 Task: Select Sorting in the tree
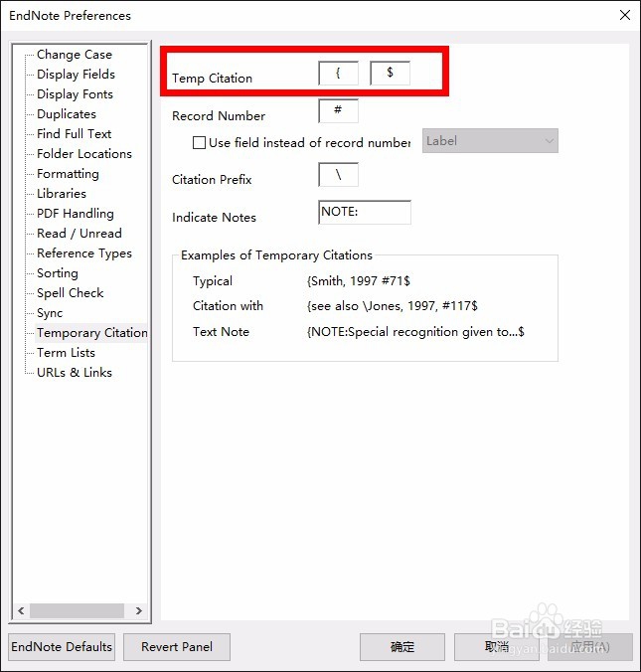tap(58, 273)
